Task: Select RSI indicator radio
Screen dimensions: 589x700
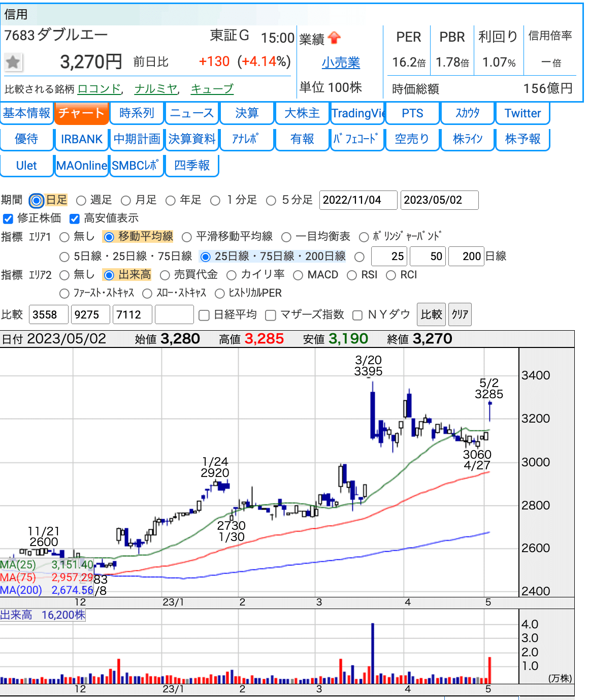Action: click(x=352, y=275)
